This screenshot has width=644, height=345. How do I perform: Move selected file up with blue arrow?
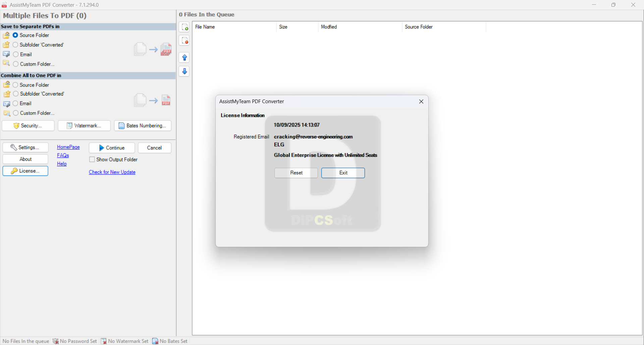[184, 58]
